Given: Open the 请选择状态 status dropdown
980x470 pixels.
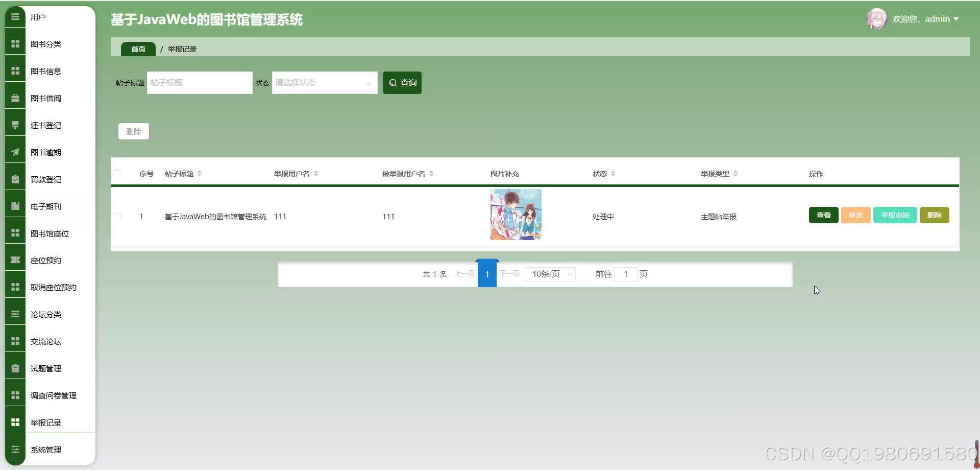Looking at the screenshot, I should tap(324, 82).
